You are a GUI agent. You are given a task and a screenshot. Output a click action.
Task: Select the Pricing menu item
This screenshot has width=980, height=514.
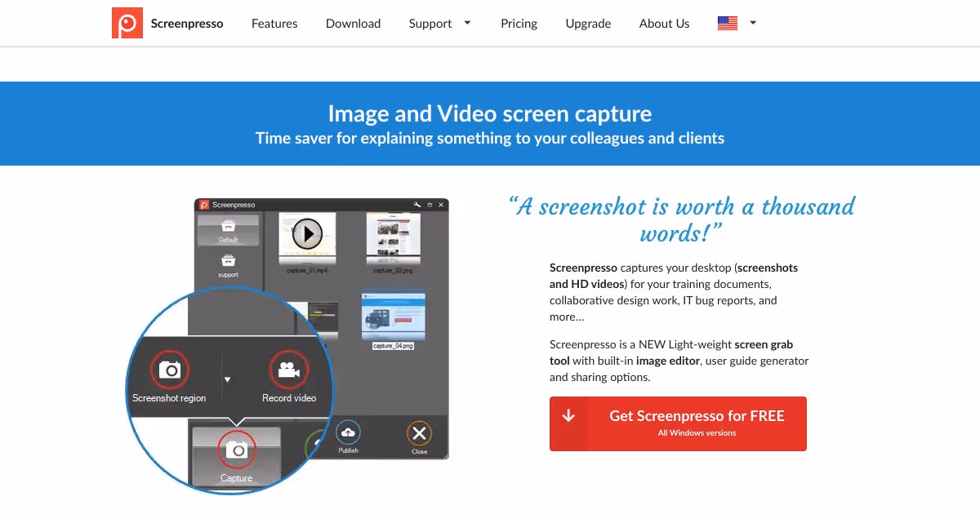519,23
